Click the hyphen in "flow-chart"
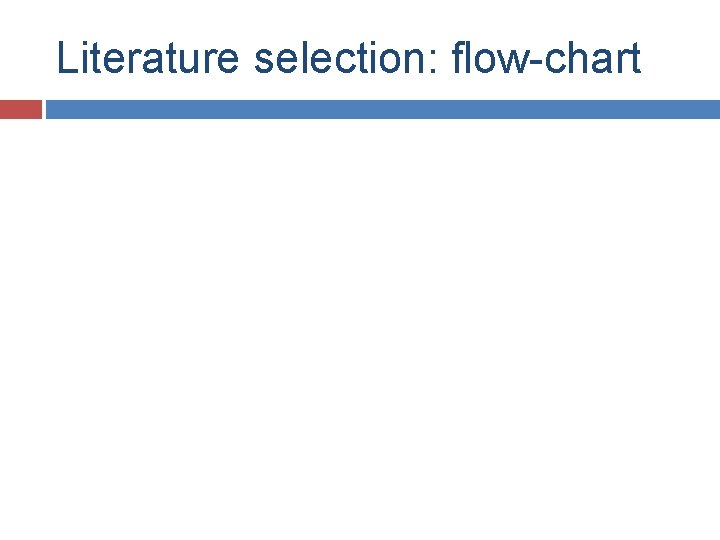The width and height of the screenshot is (720, 540). [x=535, y=62]
